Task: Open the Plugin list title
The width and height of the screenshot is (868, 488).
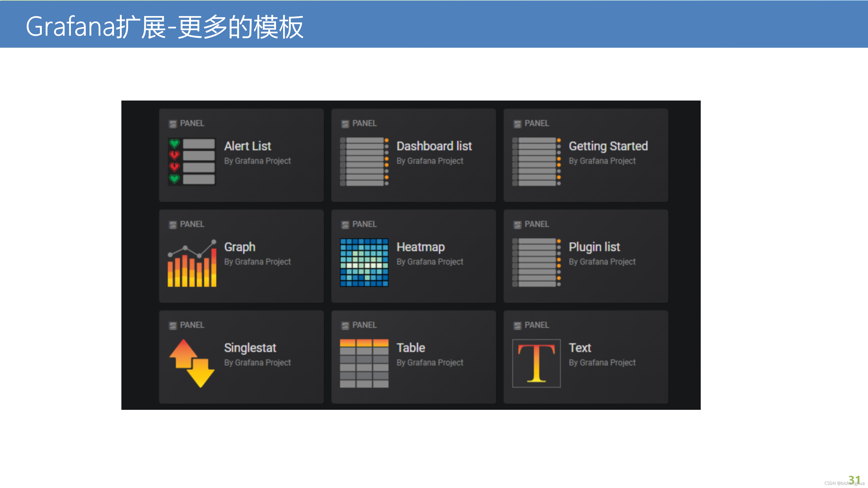Action: [x=594, y=247]
